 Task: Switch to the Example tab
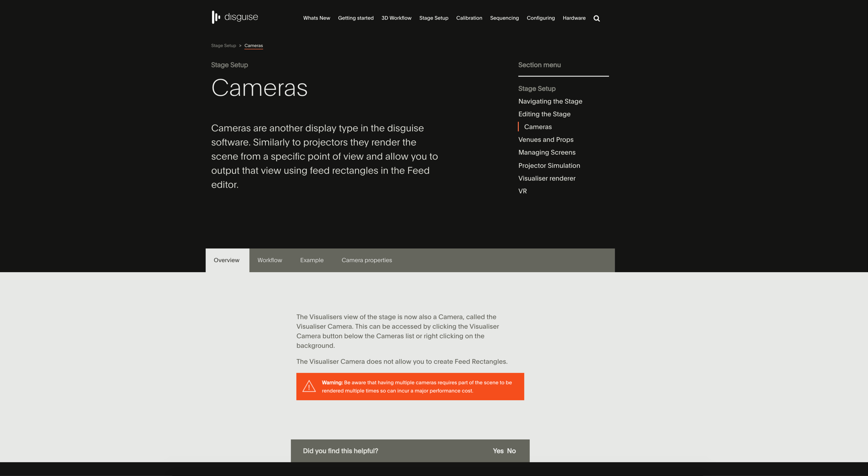[312, 260]
